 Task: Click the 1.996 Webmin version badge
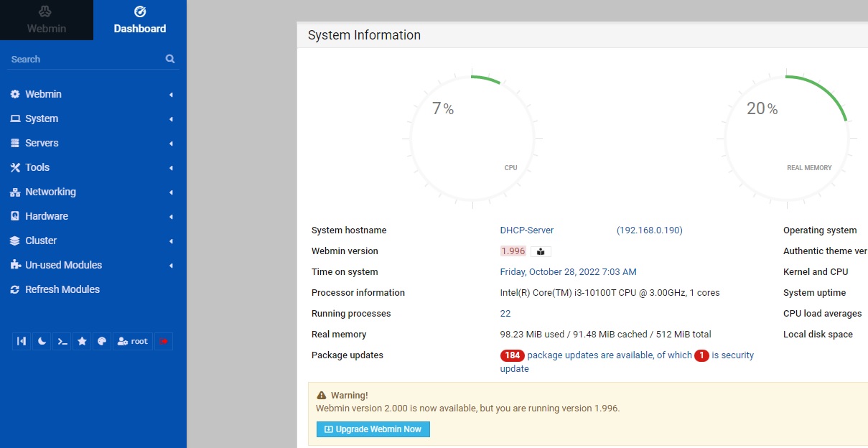point(513,251)
